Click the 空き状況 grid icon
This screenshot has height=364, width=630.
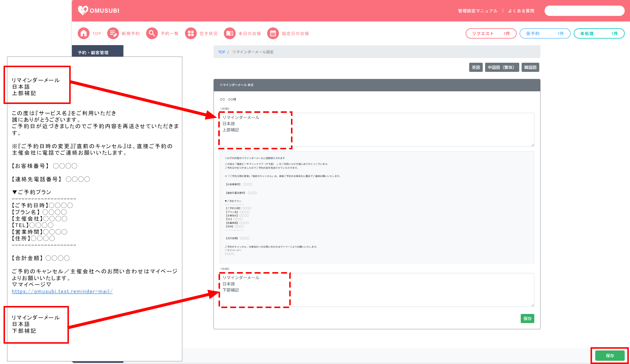click(x=191, y=33)
